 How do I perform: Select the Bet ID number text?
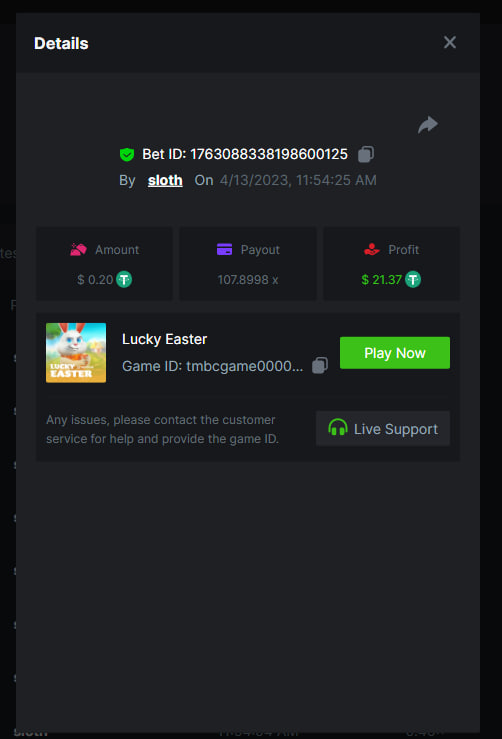click(269, 154)
